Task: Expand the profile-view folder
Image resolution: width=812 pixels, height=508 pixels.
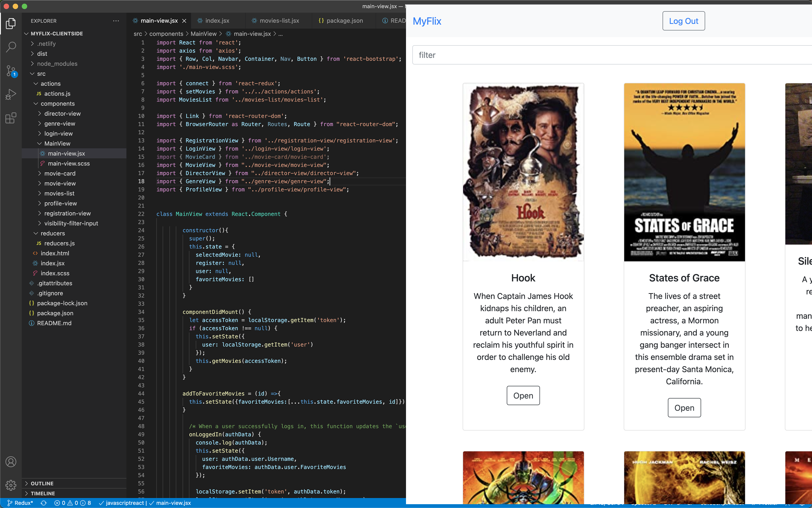Action: [40, 204]
